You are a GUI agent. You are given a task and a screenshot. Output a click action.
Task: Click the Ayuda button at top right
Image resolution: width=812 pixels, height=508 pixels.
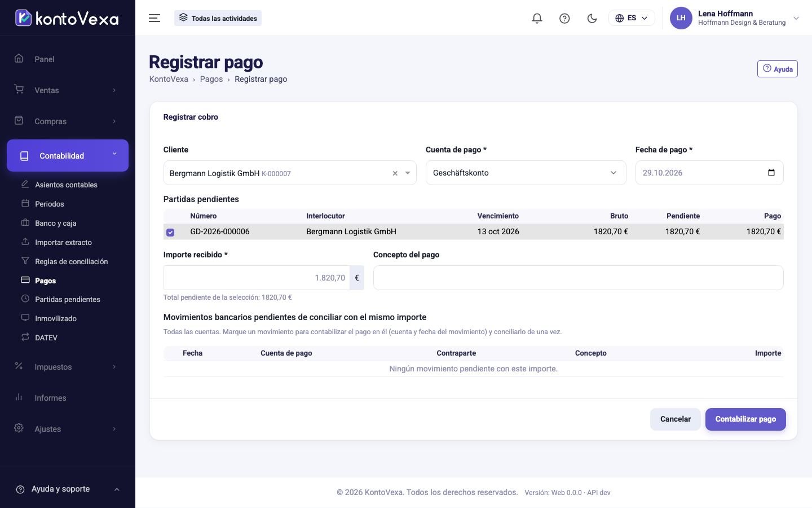(777, 69)
